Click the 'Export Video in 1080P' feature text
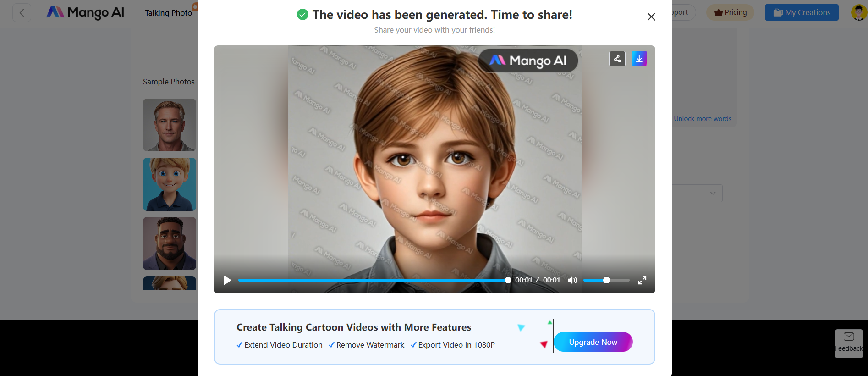The width and height of the screenshot is (868, 376). [456, 345]
